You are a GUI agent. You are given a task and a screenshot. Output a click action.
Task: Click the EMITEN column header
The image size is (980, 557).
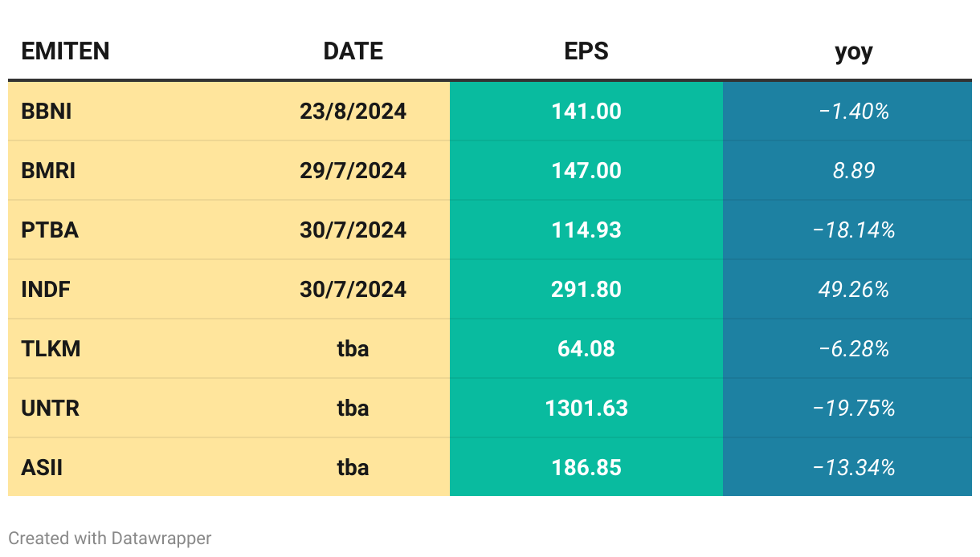coord(65,51)
